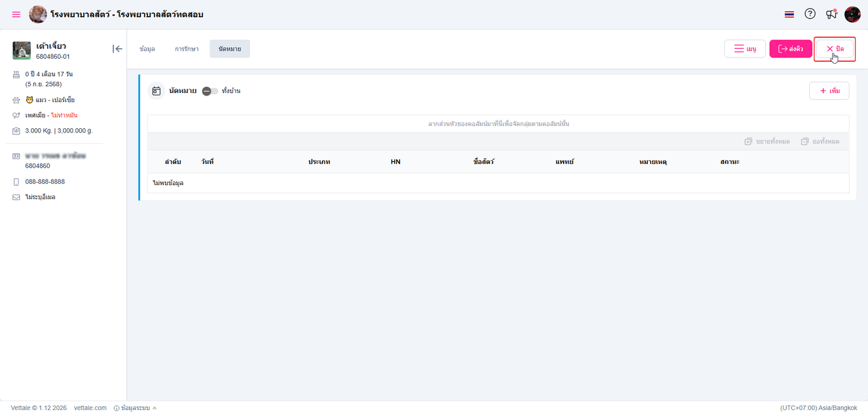Sort by the ประเภท column header
This screenshot has width=868, height=415.
coord(319,162)
